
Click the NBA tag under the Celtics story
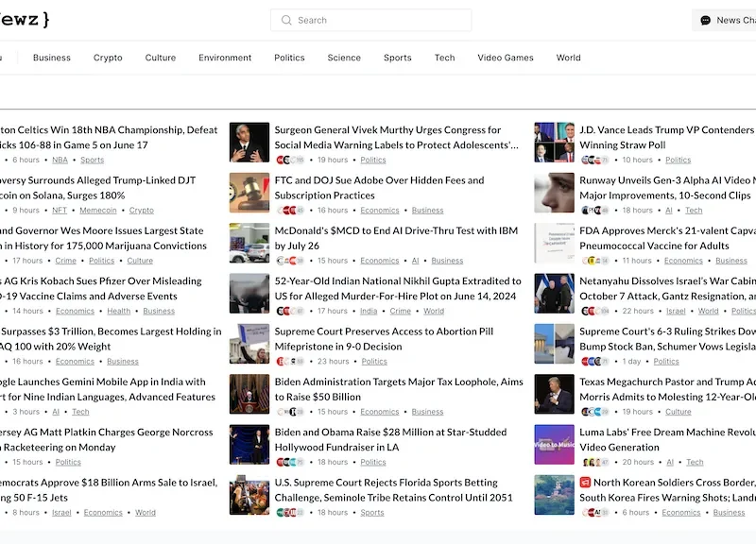point(60,160)
